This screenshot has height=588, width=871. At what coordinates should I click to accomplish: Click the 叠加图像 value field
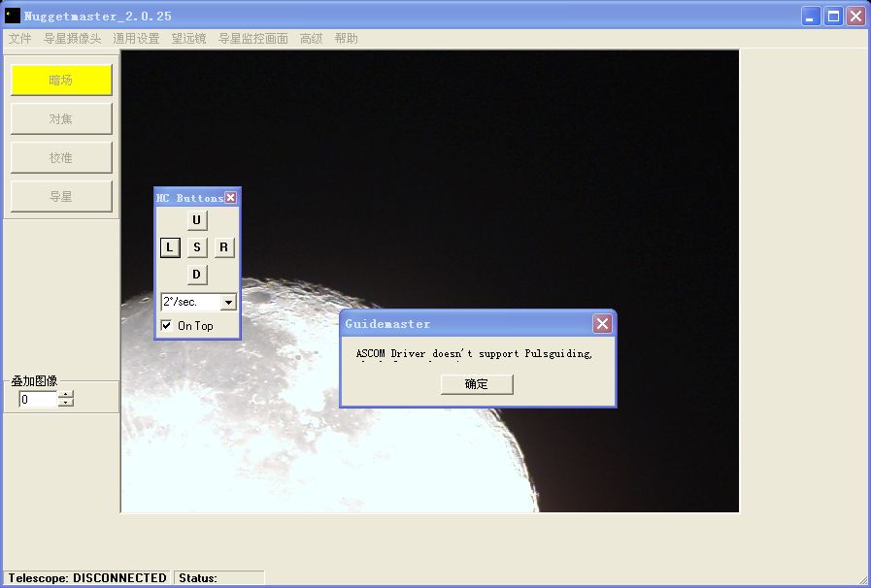point(38,399)
